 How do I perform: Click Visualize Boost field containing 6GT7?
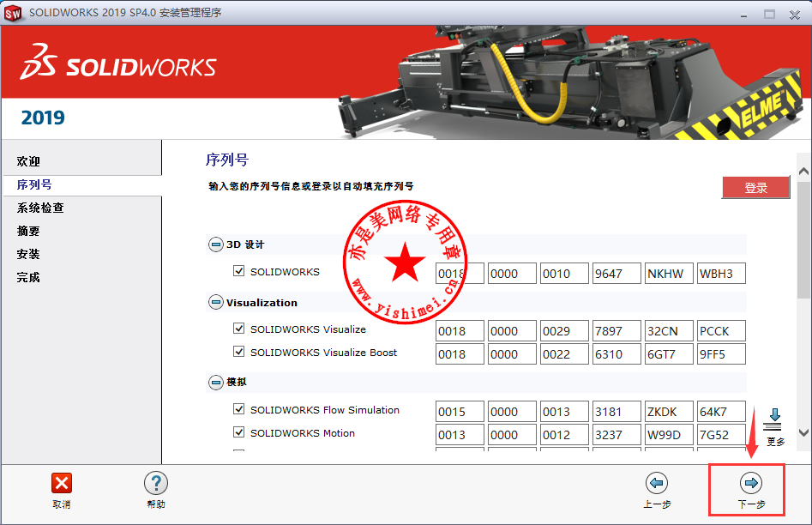tap(669, 354)
